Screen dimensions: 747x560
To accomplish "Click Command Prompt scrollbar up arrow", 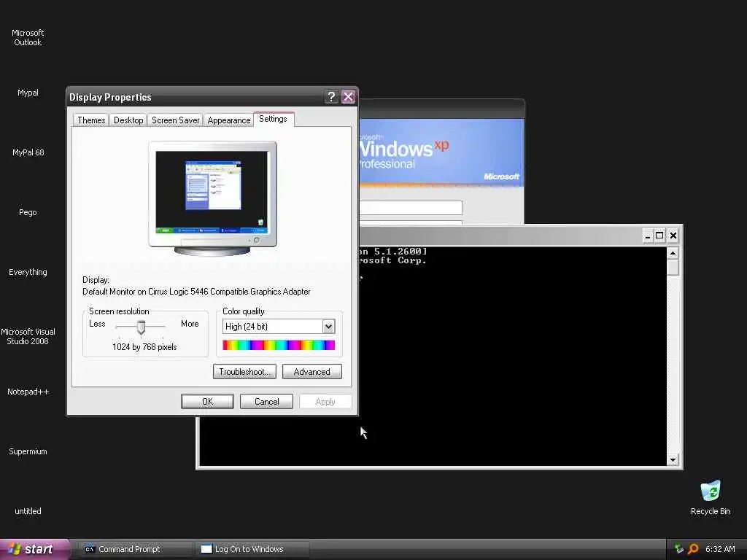I will (673, 253).
